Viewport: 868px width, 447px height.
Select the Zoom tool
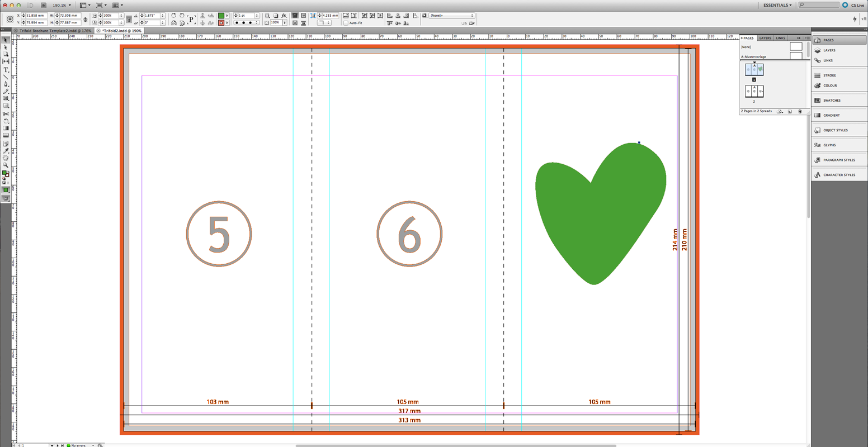pyautogui.click(x=6, y=165)
